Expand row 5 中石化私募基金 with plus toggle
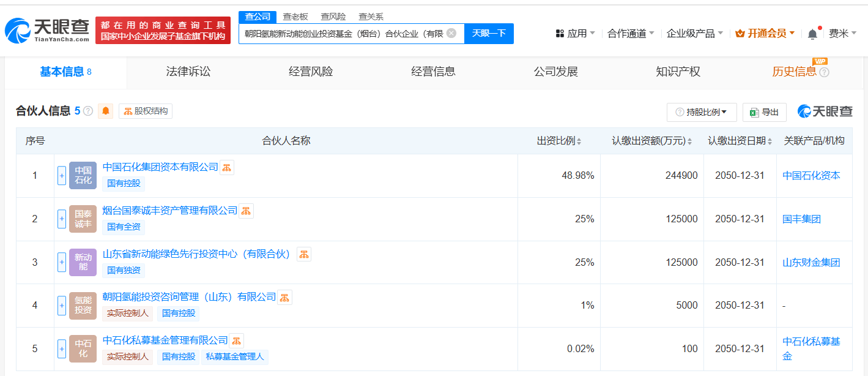 pos(62,349)
